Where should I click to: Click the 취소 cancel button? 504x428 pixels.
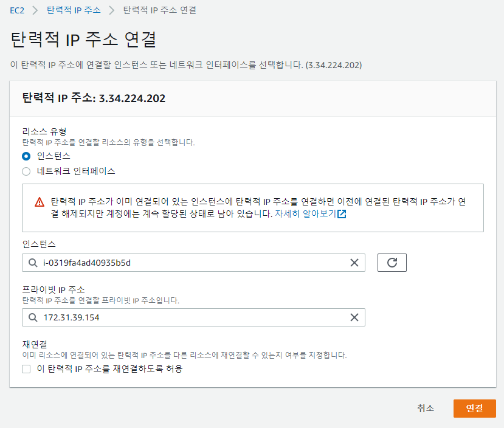[426, 409]
